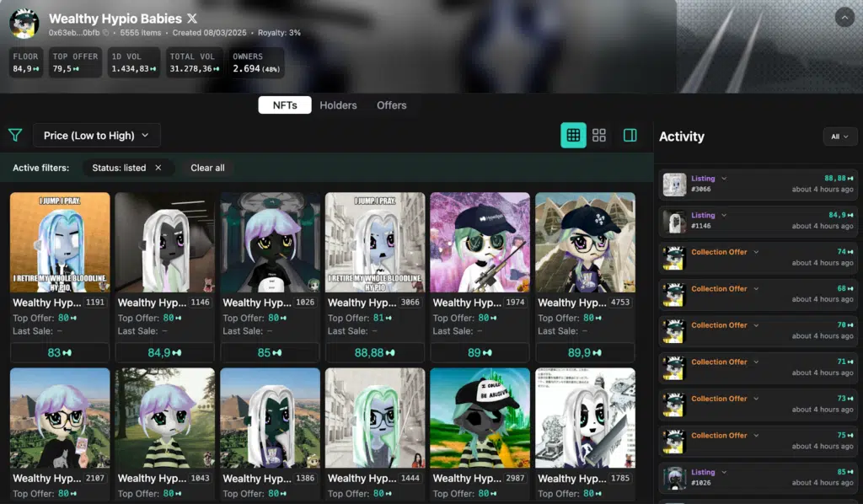
Task: Remove the Status: listed filter chip
Action: pyautogui.click(x=158, y=168)
